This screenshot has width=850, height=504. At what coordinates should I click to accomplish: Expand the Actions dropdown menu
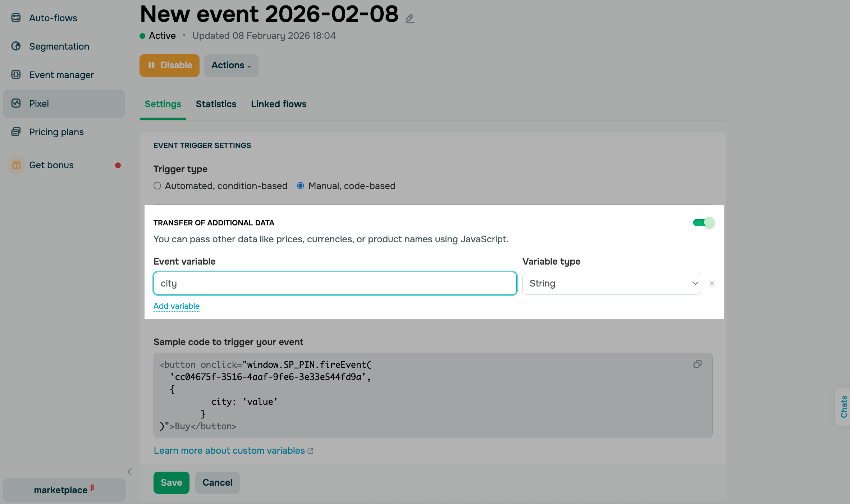[x=231, y=65]
